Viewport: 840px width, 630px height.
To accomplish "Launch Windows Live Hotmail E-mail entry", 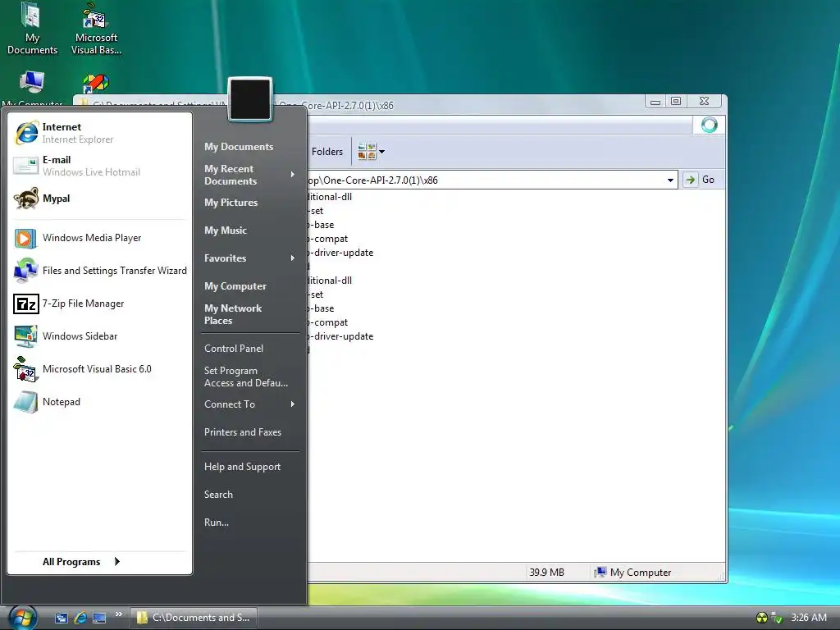I will pos(99,166).
